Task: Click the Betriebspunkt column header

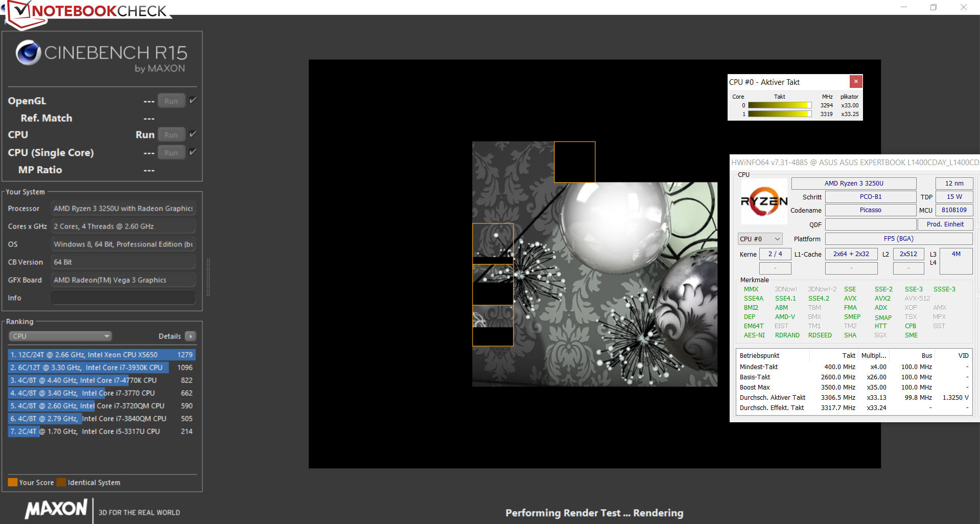Action: [759, 356]
